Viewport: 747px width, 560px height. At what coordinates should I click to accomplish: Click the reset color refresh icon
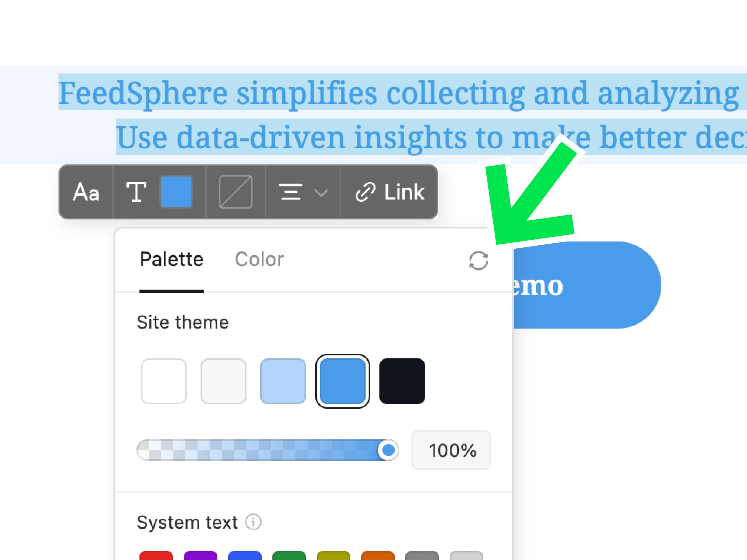click(x=479, y=261)
